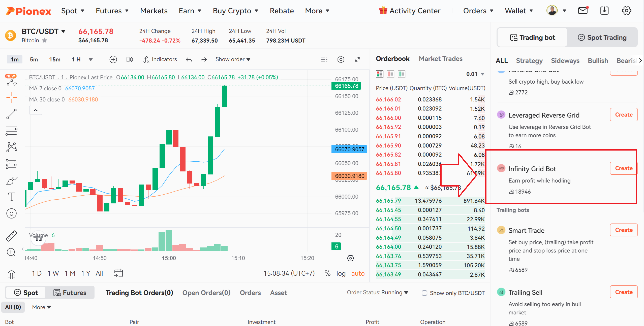Switch to Spot Trading mode
The width and height of the screenshot is (644, 326).
(602, 38)
